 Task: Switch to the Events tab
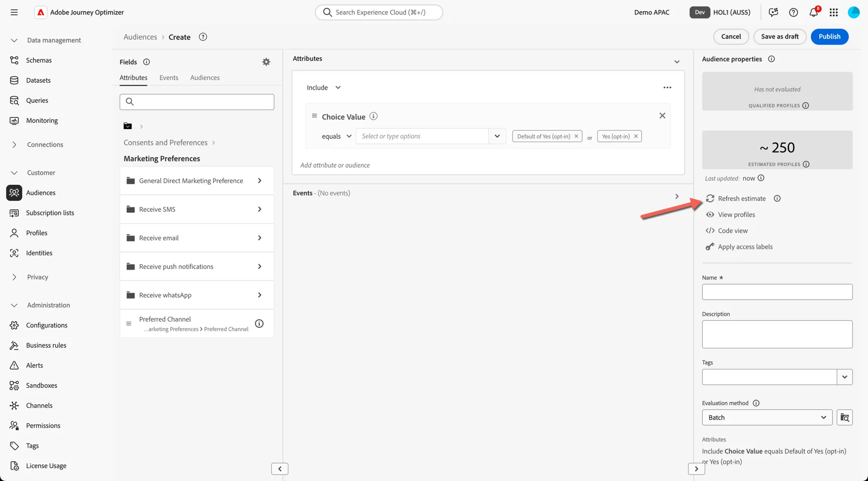point(169,77)
